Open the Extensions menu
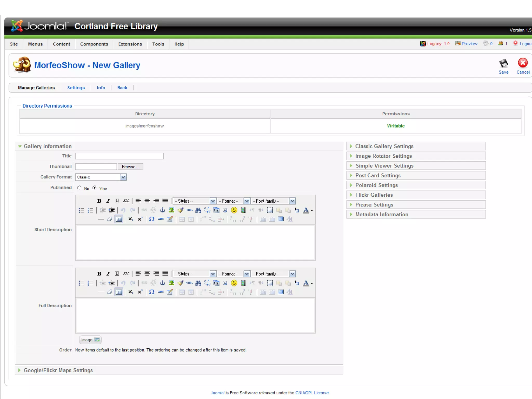This screenshot has height=399, width=532. [x=130, y=44]
